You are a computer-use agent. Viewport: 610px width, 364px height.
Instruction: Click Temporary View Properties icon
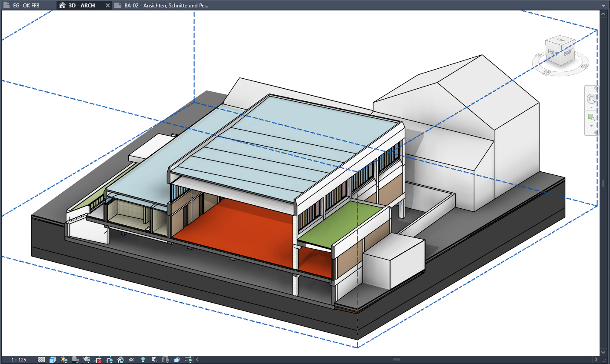[154, 360]
